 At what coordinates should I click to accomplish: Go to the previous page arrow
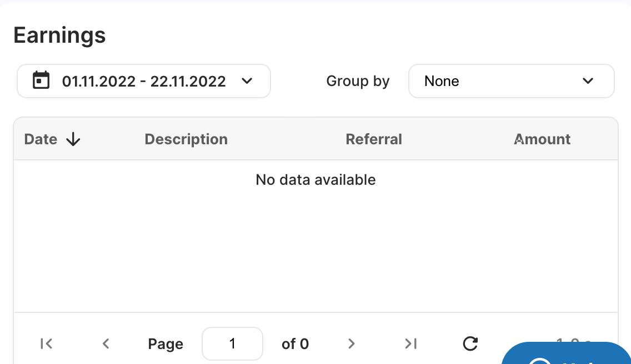tap(106, 343)
